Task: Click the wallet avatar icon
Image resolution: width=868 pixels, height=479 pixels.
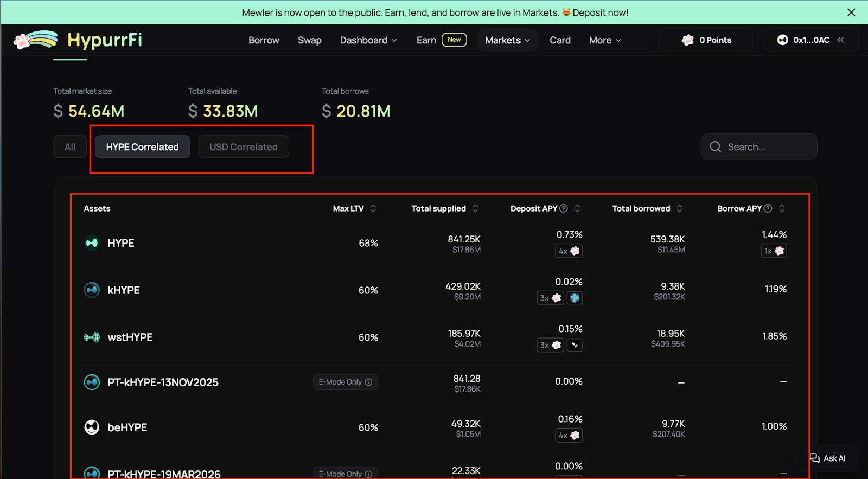Action: pyautogui.click(x=783, y=40)
